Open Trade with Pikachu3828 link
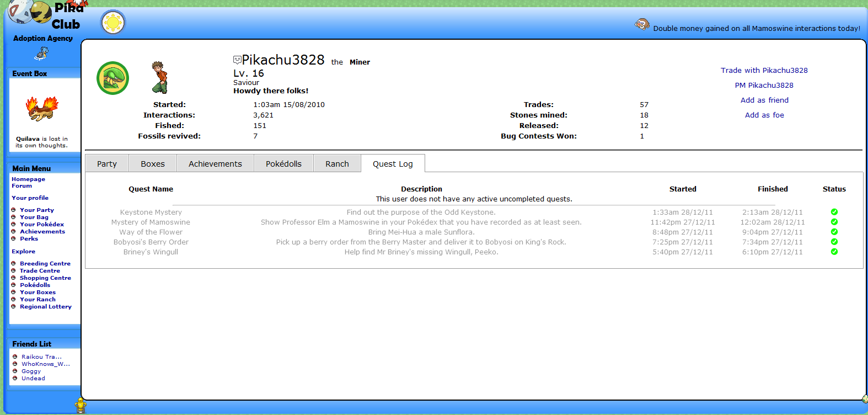Image resolution: width=868 pixels, height=415 pixels. [764, 70]
